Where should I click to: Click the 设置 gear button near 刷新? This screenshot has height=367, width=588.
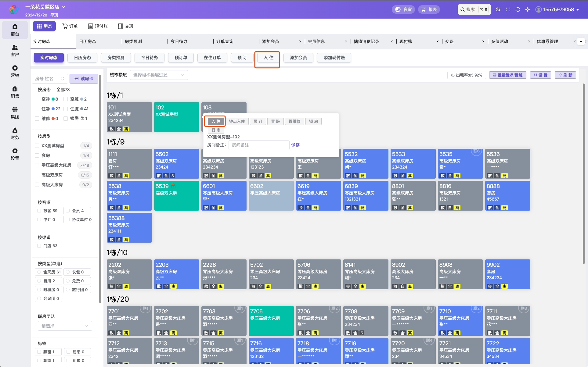540,75
